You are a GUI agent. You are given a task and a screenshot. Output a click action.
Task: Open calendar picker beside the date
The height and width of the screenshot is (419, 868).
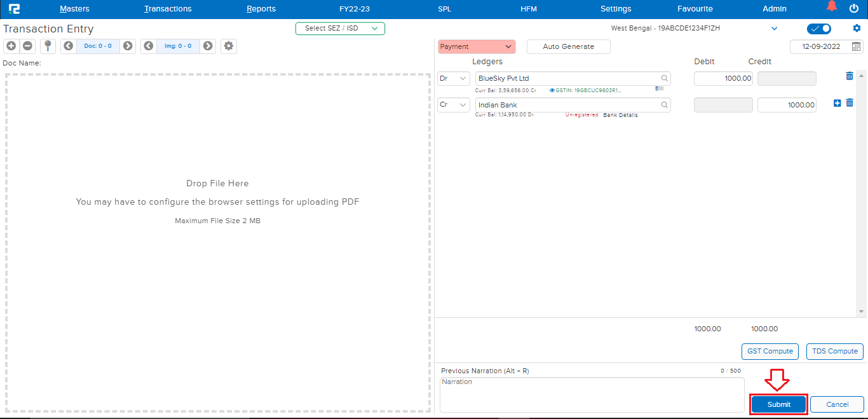[856, 46]
